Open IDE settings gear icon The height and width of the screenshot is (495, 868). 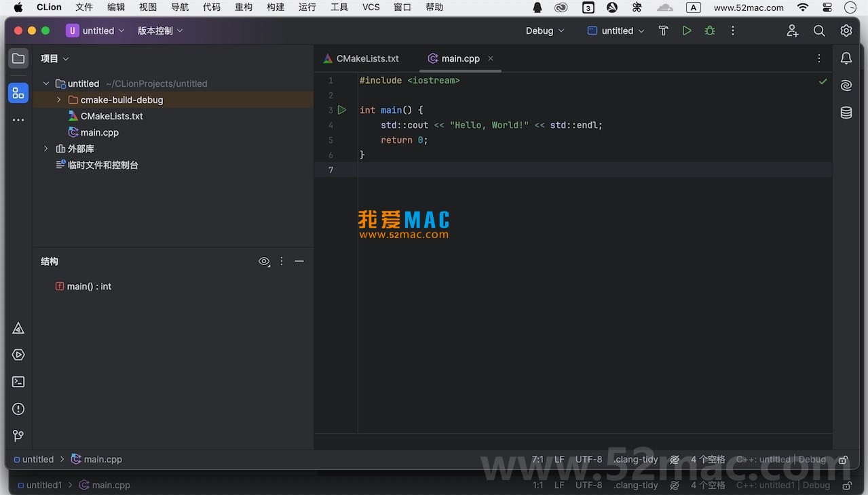[846, 31]
